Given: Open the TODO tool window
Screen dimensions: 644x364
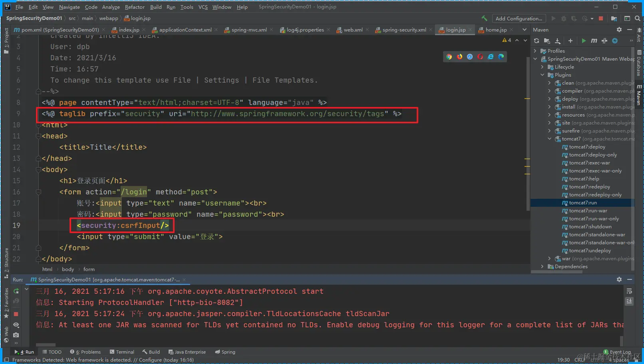Looking at the screenshot, I should pos(52,352).
